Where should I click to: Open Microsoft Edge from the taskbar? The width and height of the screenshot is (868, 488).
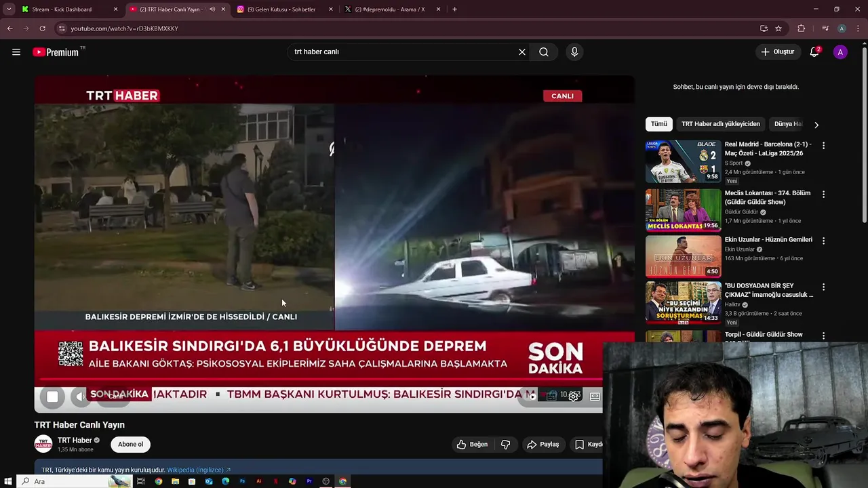(x=225, y=481)
